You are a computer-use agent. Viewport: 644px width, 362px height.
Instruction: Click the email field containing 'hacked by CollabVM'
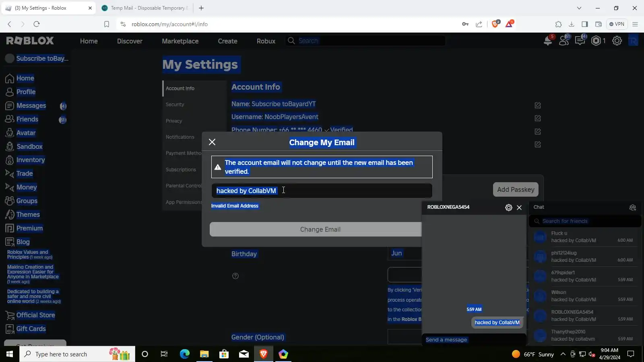(322, 191)
